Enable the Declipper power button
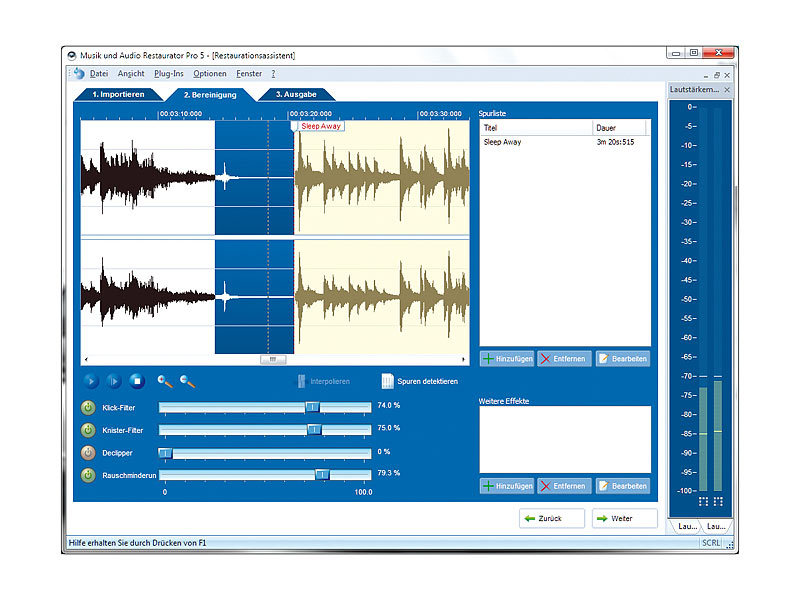 pyautogui.click(x=88, y=453)
